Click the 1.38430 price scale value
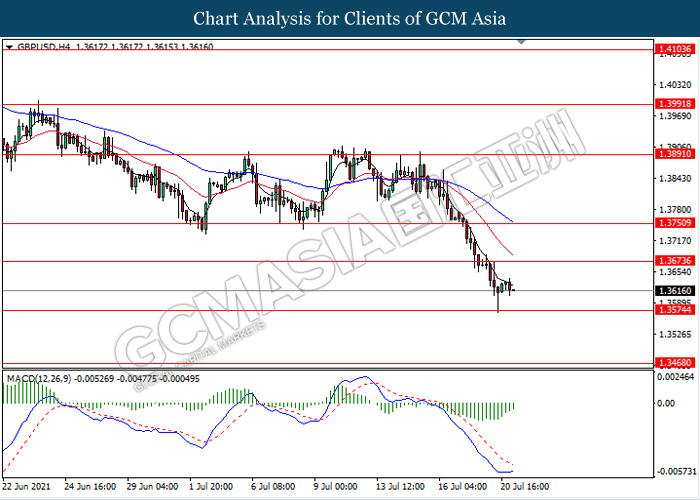This screenshot has width=700, height=500. [675, 178]
